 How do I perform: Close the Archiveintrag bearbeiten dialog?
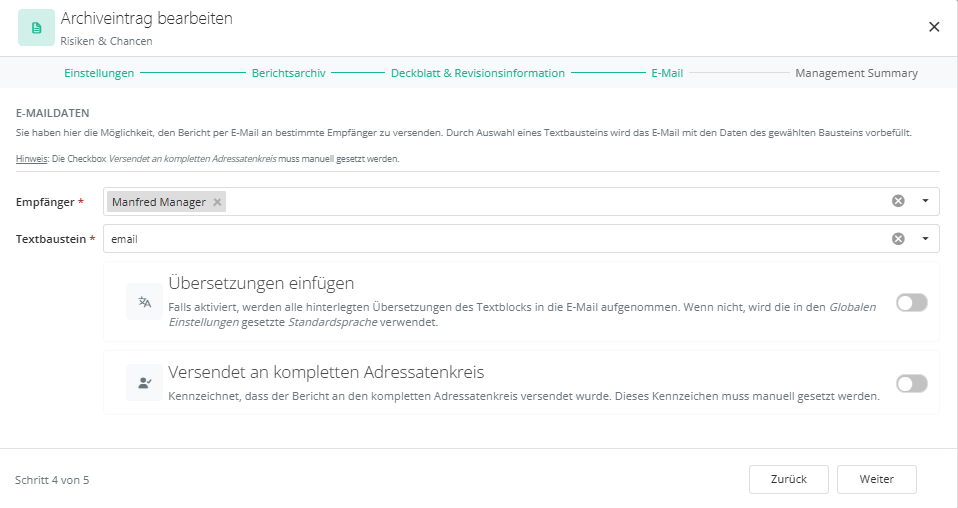(x=934, y=27)
